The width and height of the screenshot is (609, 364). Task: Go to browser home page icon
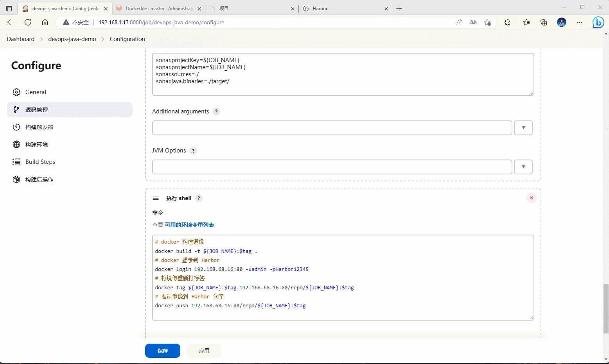point(45,22)
